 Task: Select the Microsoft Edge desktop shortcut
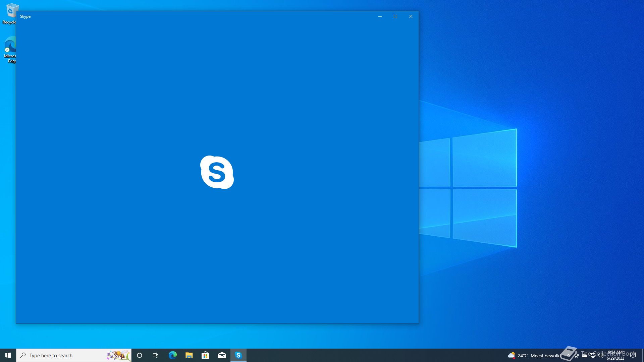tap(10, 50)
